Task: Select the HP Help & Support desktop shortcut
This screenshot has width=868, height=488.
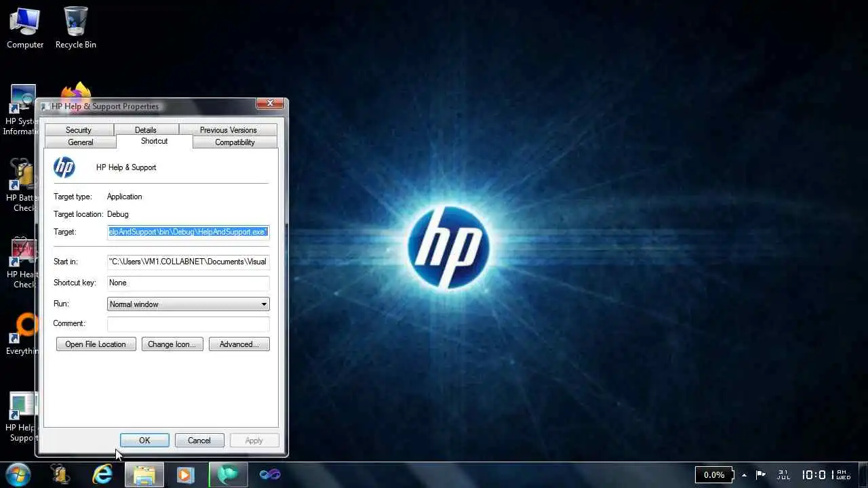Action: click(20, 417)
